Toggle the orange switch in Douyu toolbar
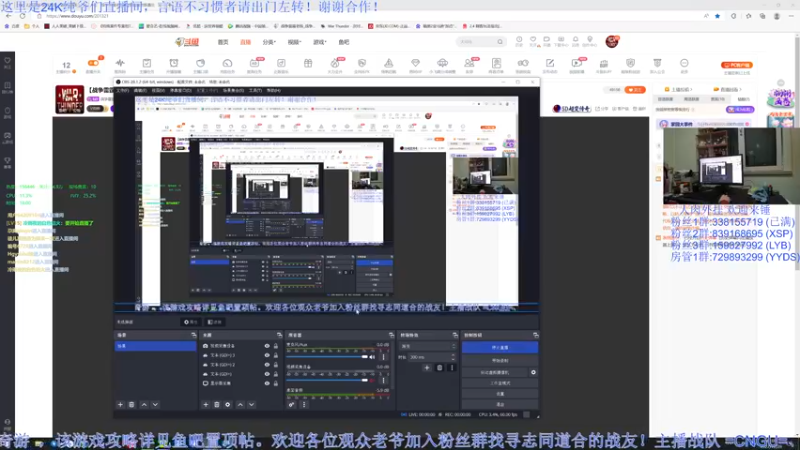Screen dimensions: 800x450 (93, 63)
